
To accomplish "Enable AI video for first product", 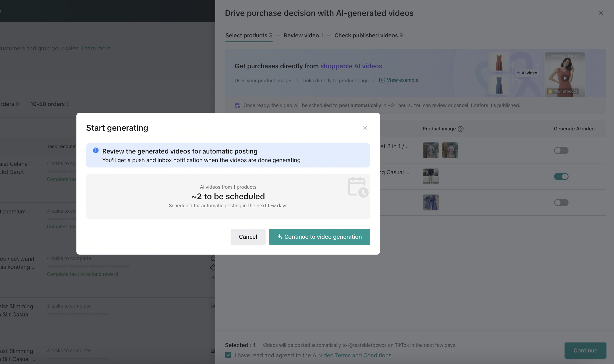I will tap(561, 151).
